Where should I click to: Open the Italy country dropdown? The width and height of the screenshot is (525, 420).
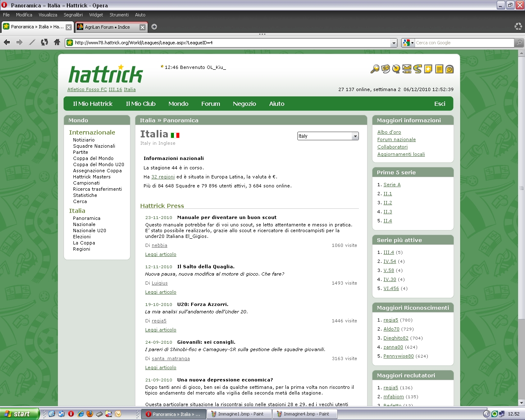[328, 136]
